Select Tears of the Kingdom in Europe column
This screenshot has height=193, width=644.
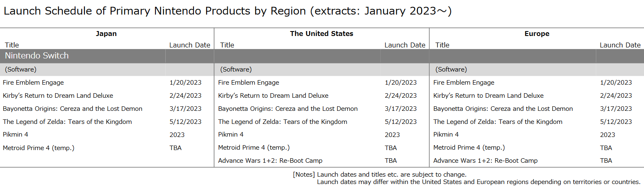click(498, 122)
